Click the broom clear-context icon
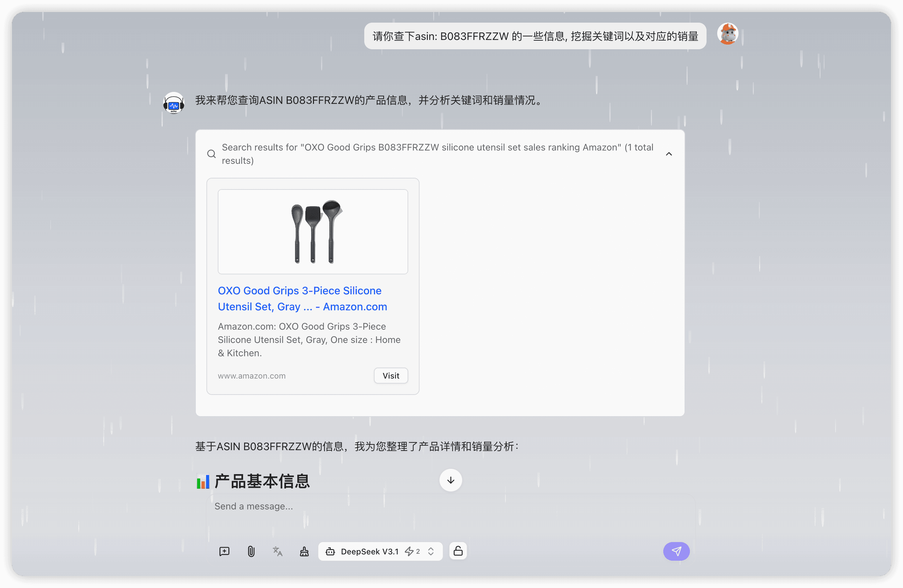Screen dimensions: 903x588 [304, 551]
